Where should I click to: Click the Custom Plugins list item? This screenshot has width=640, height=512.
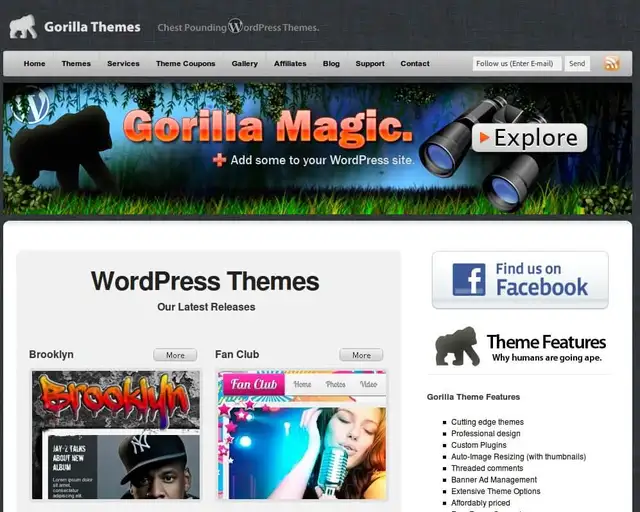point(479,445)
